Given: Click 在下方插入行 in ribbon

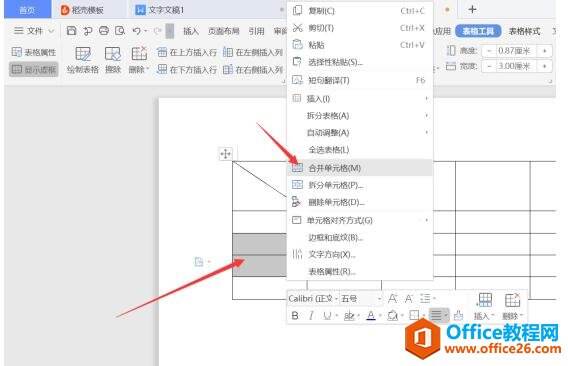Looking at the screenshot, I should click(187, 69).
